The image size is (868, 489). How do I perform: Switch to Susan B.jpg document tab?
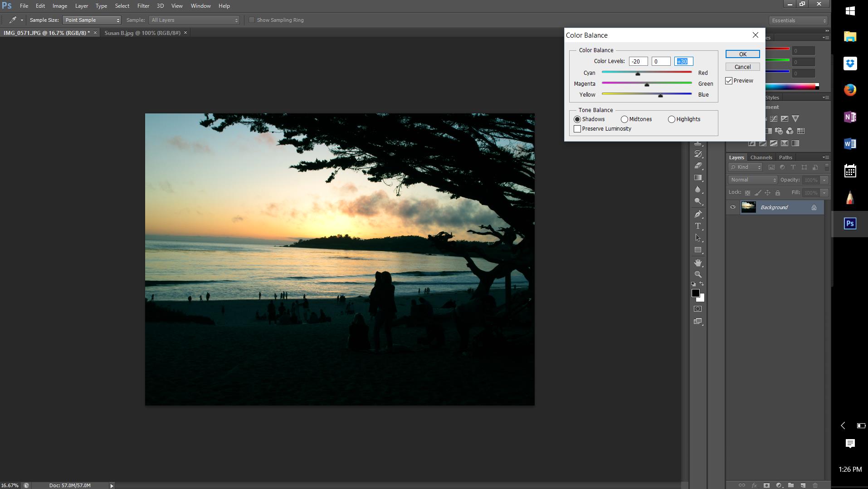[x=142, y=33]
